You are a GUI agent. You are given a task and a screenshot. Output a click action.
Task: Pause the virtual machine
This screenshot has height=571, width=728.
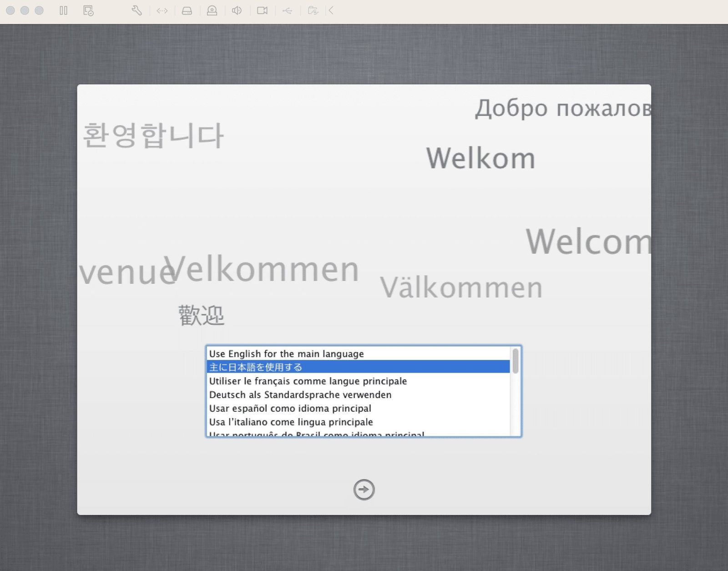click(63, 10)
